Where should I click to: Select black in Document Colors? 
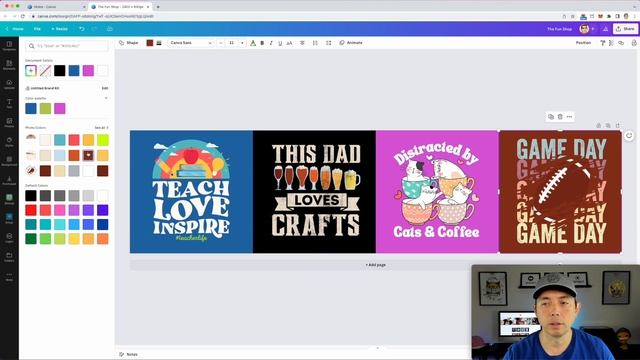coord(60,71)
